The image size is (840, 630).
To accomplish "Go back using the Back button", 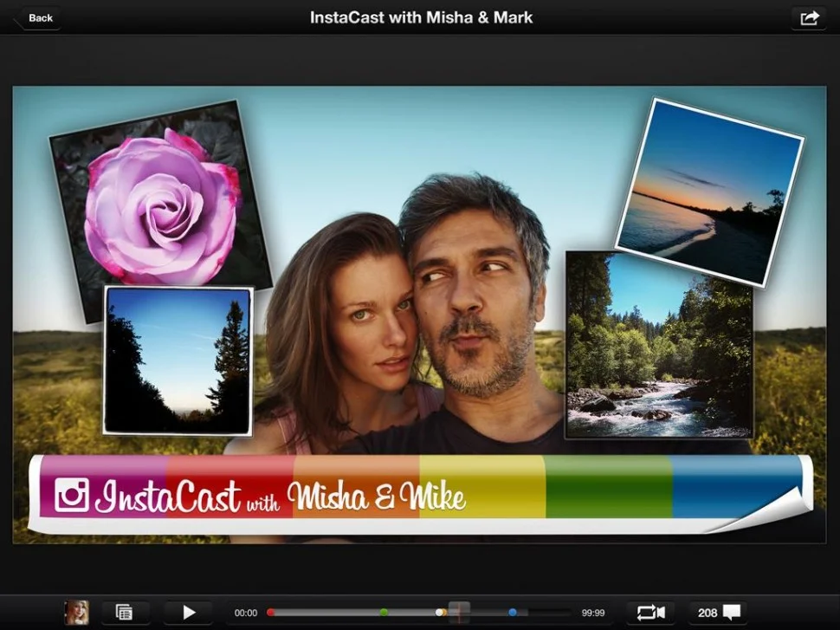I will tap(36, 18).
